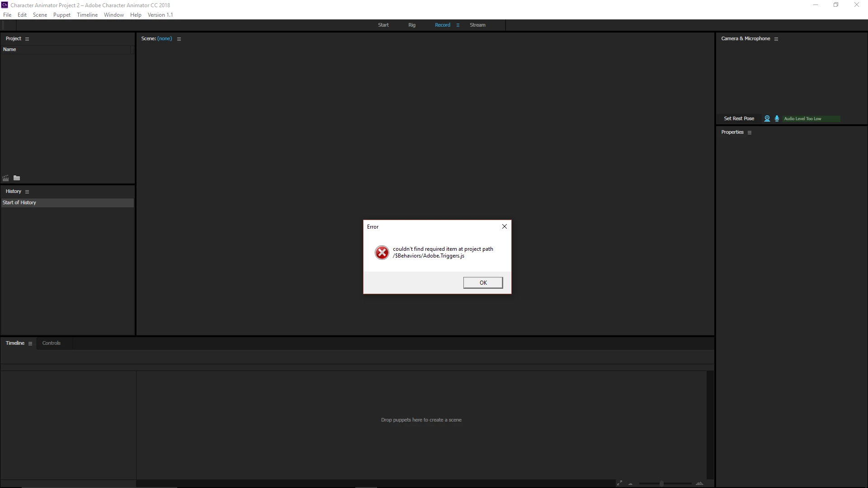The width and height of the screenshot is (868, 488).
Task: Open the Project panel menu
Action: (27, 39)
